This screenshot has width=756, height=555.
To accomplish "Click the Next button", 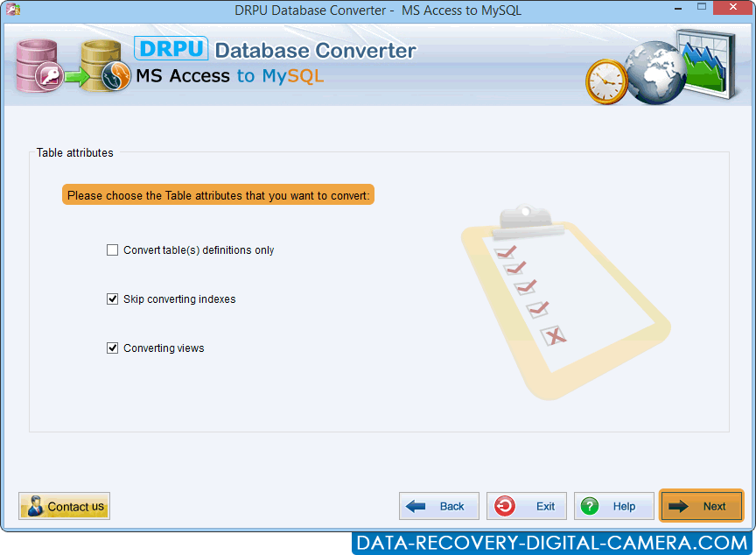I will tap(702, 506).
